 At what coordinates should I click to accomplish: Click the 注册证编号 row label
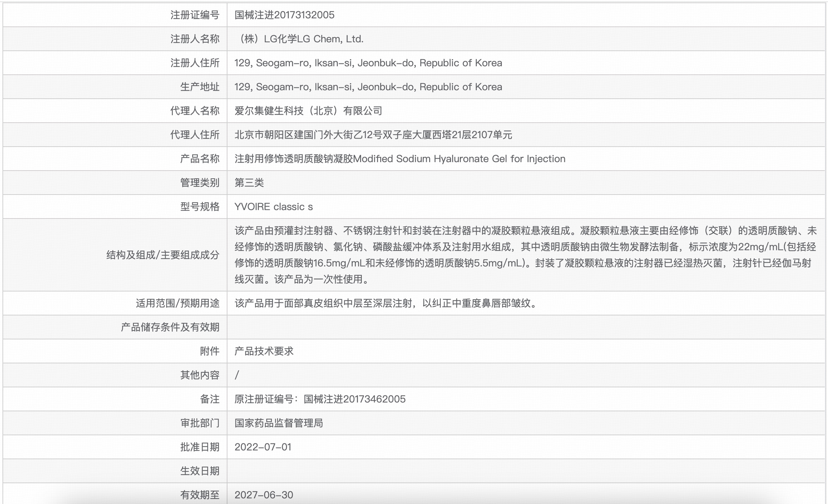pyautogui.click(x=195, y=15)
